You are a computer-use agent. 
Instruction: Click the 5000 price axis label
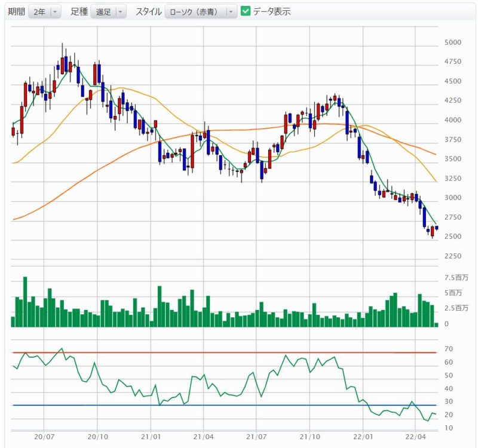[453, 42]
